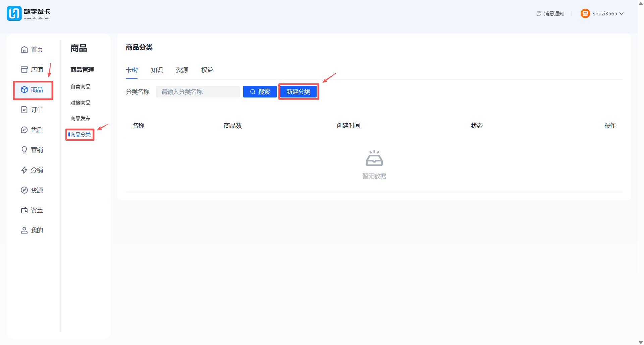Click the scrollbar up arrow
This screenshot has height=345, width=644.
coord(641,3)
